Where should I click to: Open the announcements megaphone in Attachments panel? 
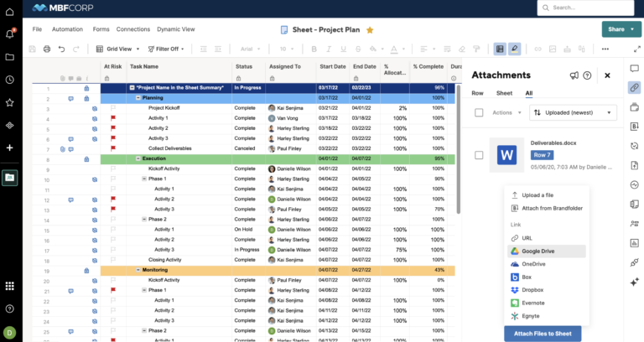[x=574, y=75]
